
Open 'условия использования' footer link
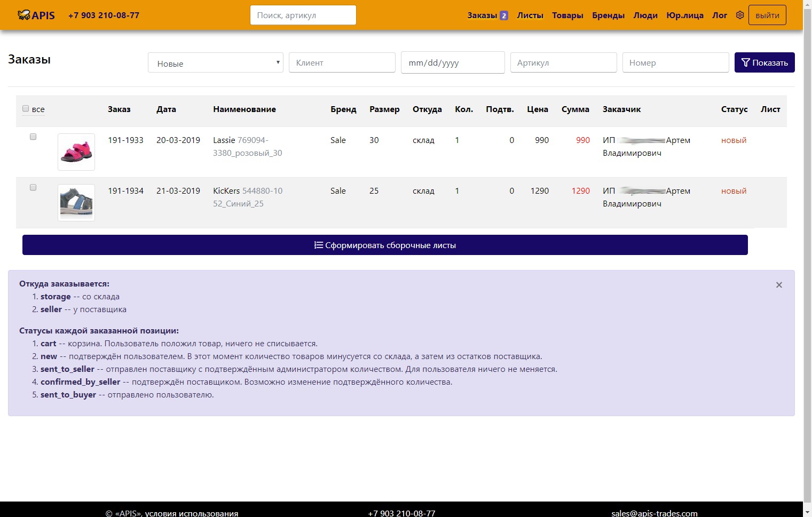click(192, 513)
